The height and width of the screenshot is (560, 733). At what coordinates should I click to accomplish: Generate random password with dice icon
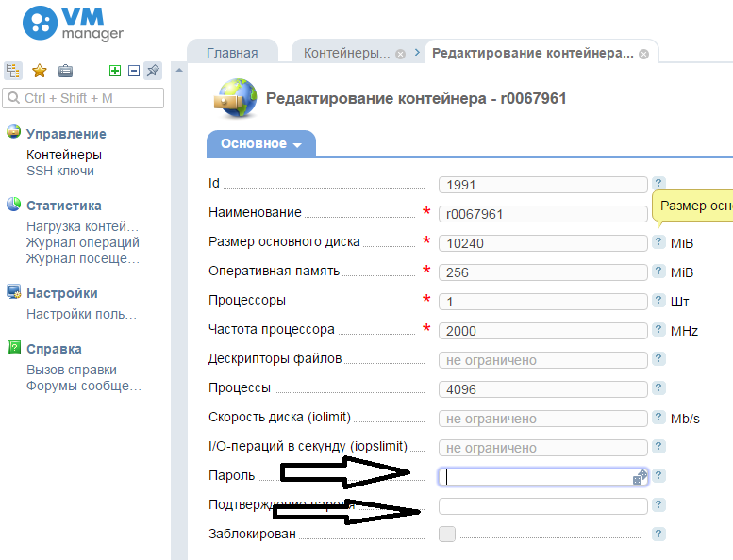640,477
